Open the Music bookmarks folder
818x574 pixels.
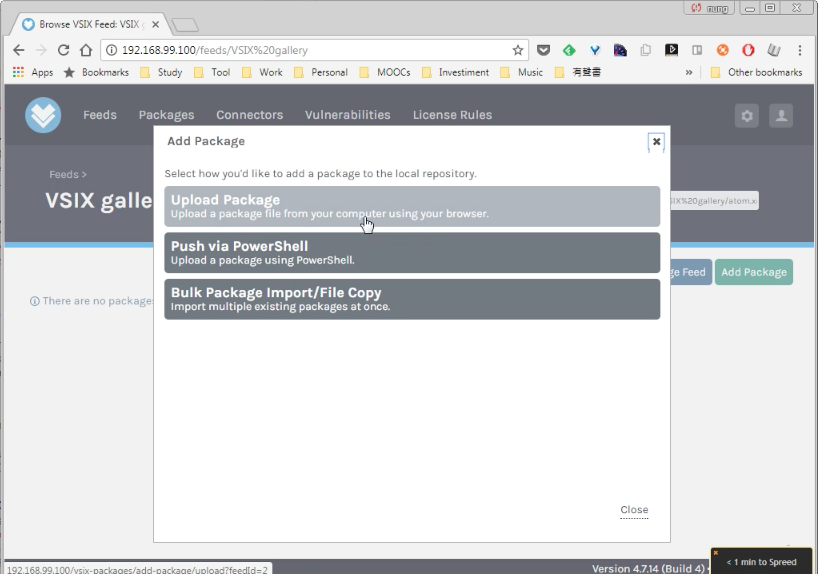click(522, 72)
